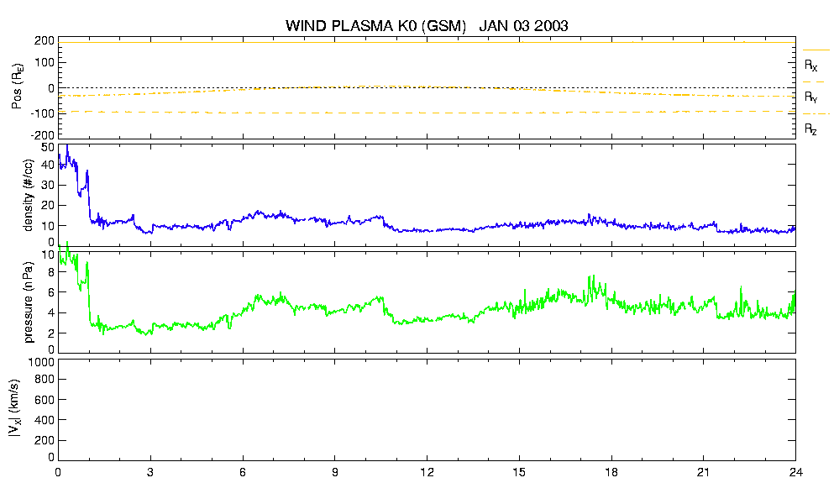
Task: Click the x-axis tick label 18
Action: (x=611, y=472)
